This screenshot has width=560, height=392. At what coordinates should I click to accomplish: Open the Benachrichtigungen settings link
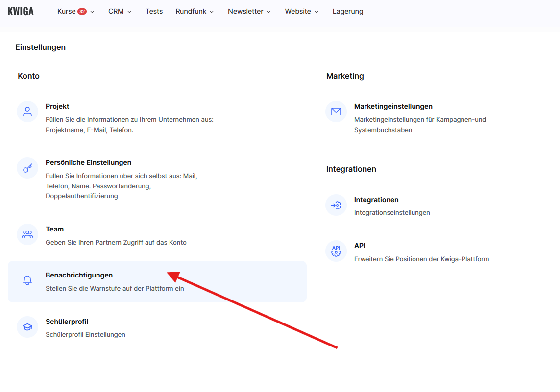(x=79, y=275)
